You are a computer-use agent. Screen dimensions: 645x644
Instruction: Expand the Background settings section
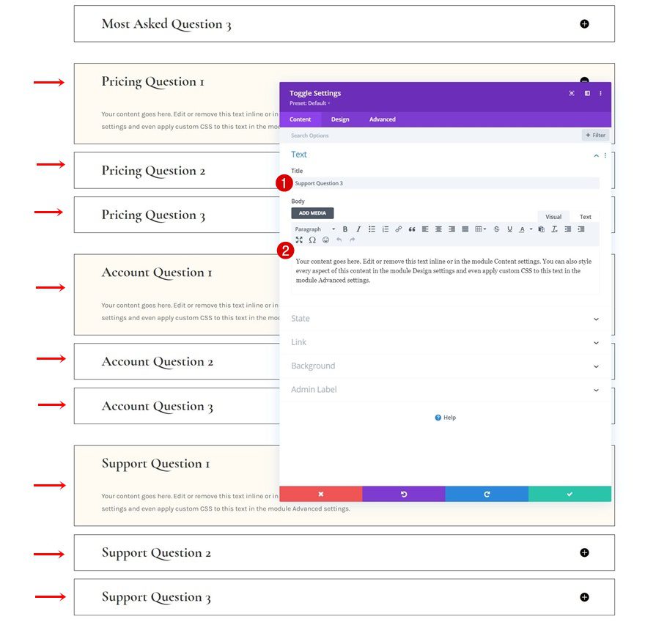tap(445, 366)
